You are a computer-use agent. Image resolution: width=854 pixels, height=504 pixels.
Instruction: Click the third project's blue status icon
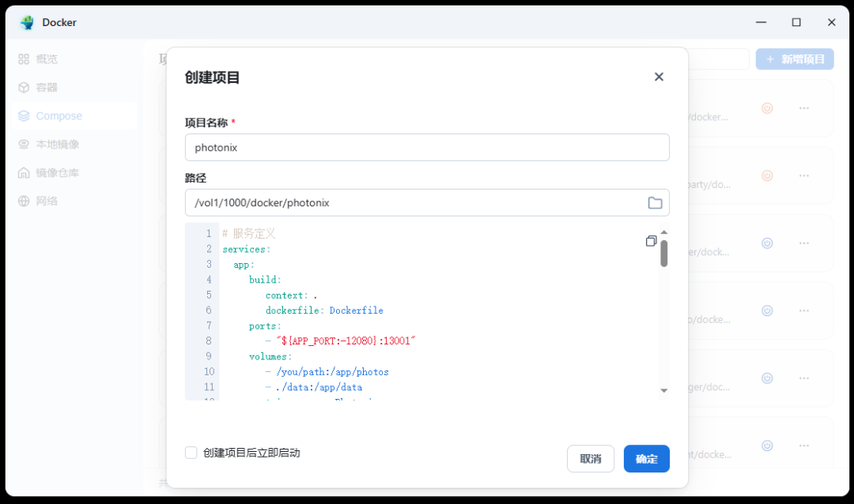coord(766,243)
